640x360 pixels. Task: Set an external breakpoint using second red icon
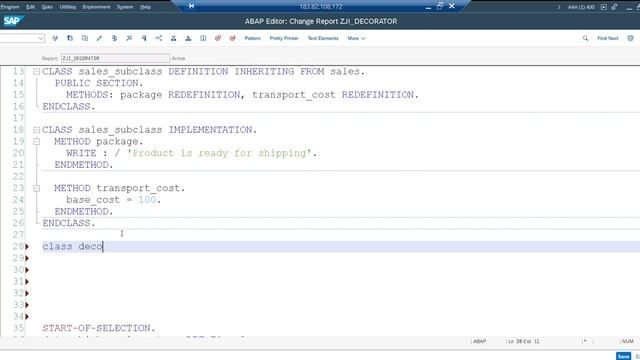pos(233,38)
